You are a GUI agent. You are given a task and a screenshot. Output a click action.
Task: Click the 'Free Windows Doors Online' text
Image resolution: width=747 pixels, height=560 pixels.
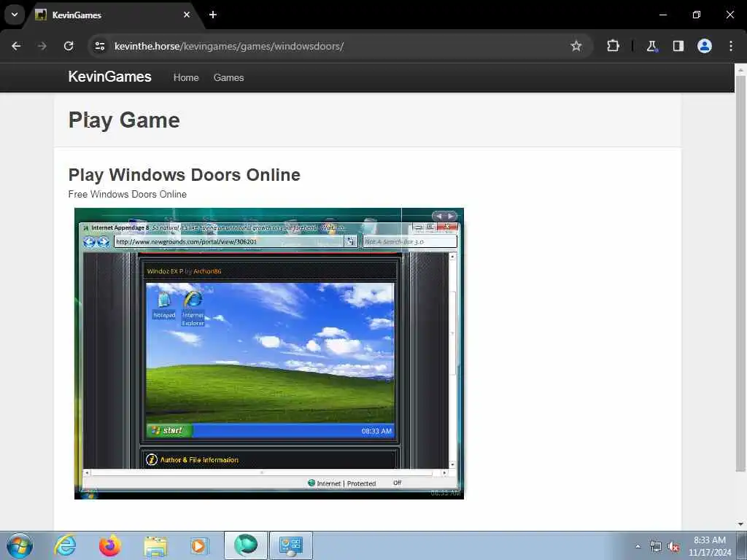pyautogui.click(x=127, y=194)
